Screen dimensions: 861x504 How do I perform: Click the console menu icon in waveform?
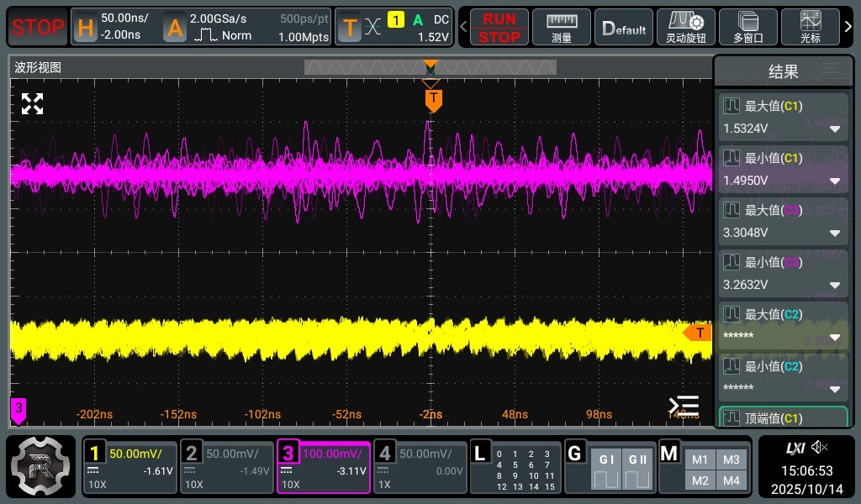[x=684, y=407]
